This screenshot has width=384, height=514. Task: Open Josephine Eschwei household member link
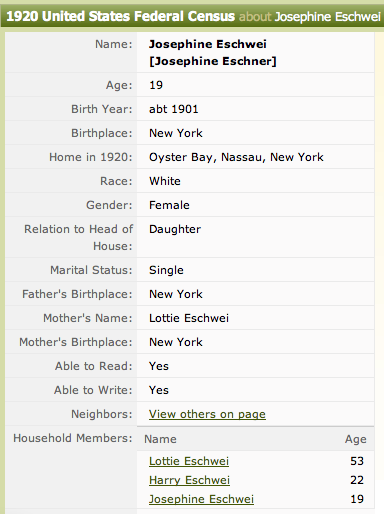(x=201, y=499)
